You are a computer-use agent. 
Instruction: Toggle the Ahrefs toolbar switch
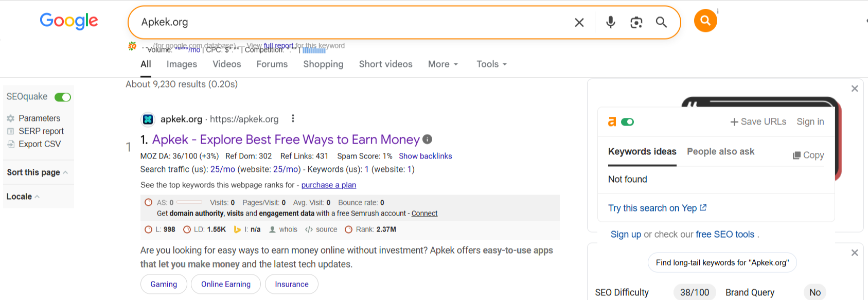627,122
